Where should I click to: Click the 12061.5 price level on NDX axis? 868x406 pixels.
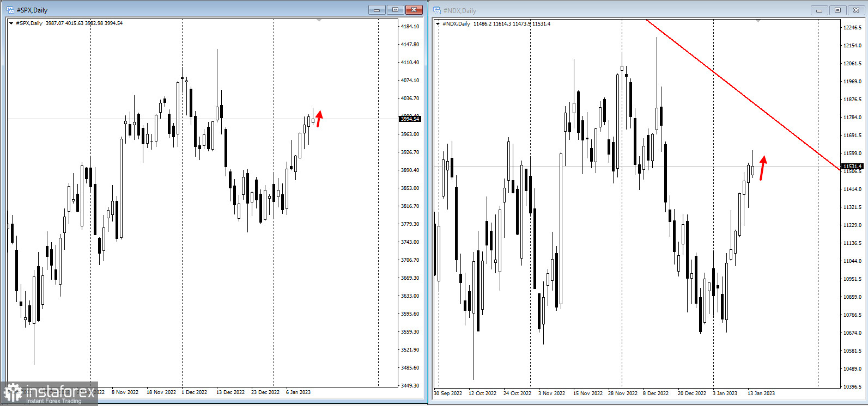[853, 64]
